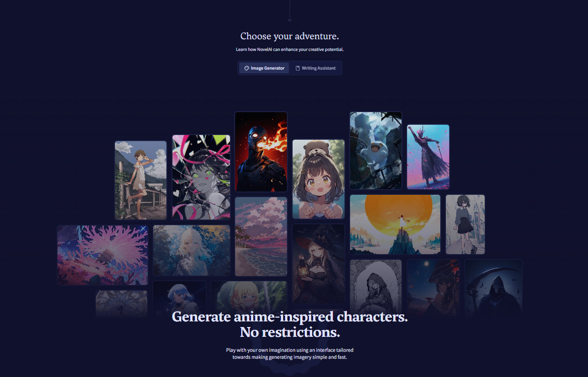588x377 pixels.
Task: Click the Choose your adventure heading
Action: click(x=290, y=36)
